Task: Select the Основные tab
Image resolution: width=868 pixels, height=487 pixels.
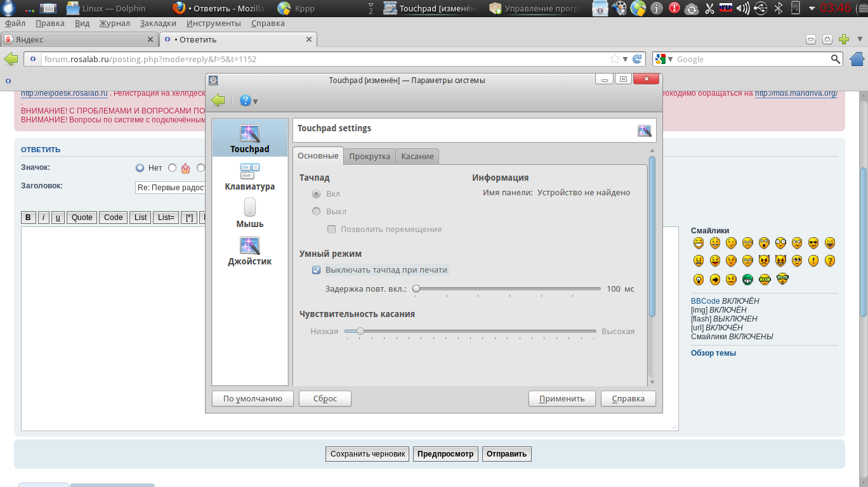Action: point(318,156)
